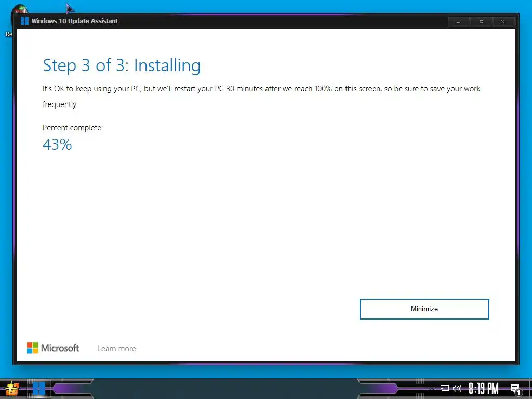The height and width of the screenshot is (399, 532).
Task: Click the 8:19 PM taskbar clock
Action: 484,389
